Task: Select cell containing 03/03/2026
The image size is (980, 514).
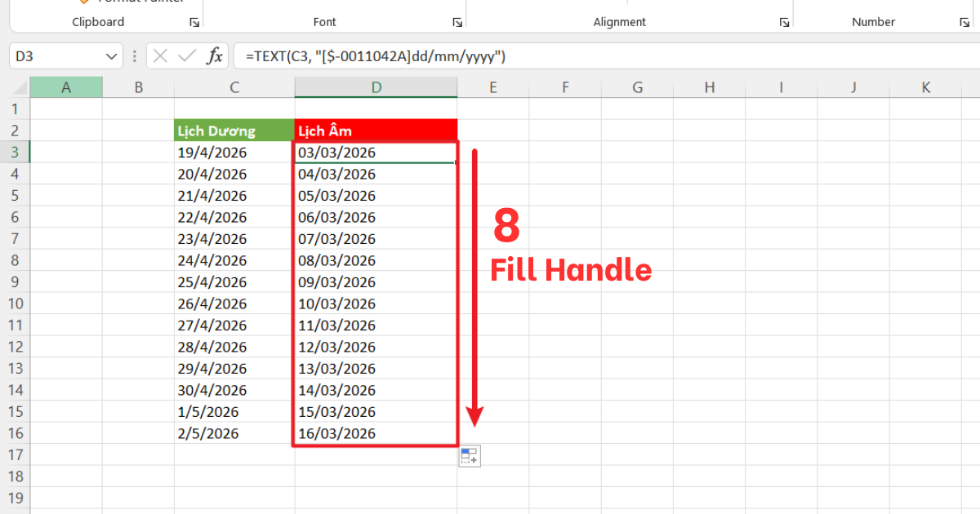Action: point(376,152)
